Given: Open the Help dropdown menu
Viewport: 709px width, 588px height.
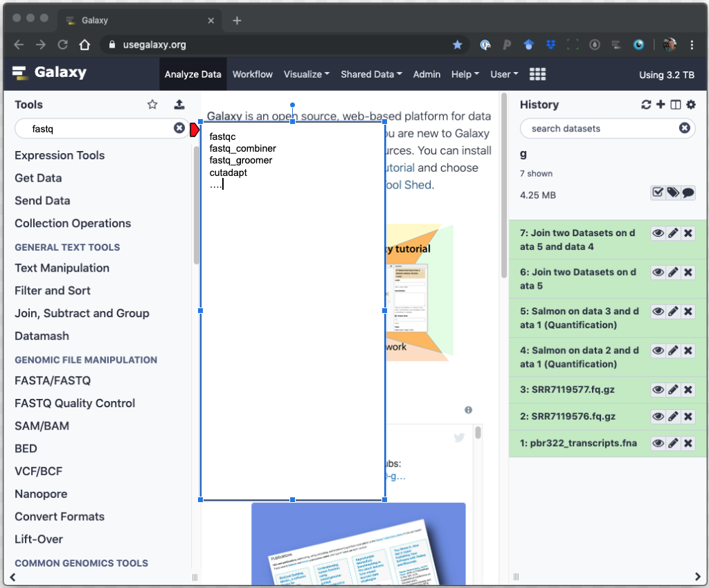Looking at the screenshot, I should coord(465,74).
